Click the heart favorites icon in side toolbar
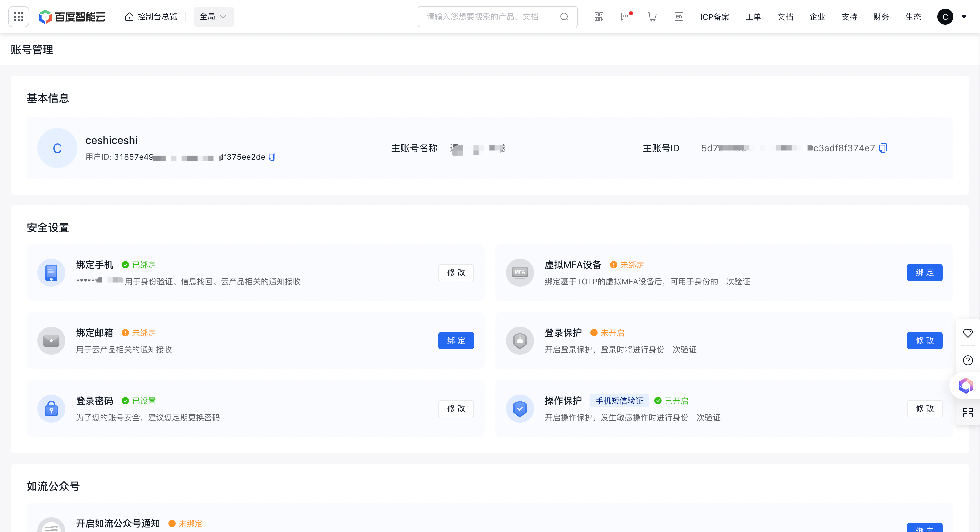Image resolution: width=980 pixels, height=532 pixels. (x=967, y=333)
